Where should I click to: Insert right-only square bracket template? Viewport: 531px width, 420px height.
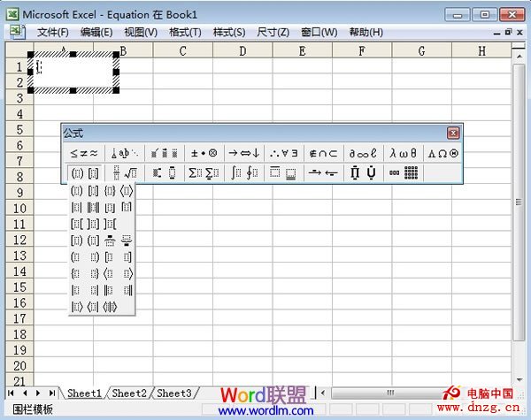point(127,257)
